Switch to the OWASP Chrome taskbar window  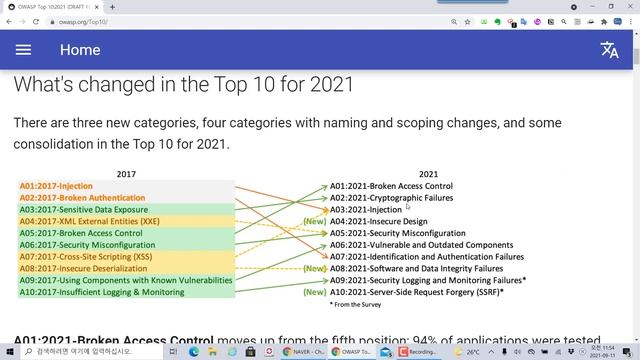point(351,351)
